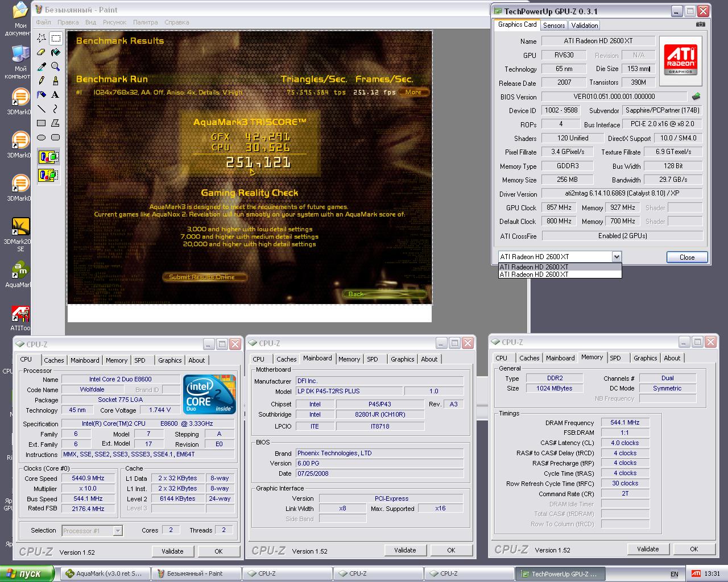
Task: Open SPD tab in the CPU-Z DFI mainboard window
Action: tap(373, 359)
